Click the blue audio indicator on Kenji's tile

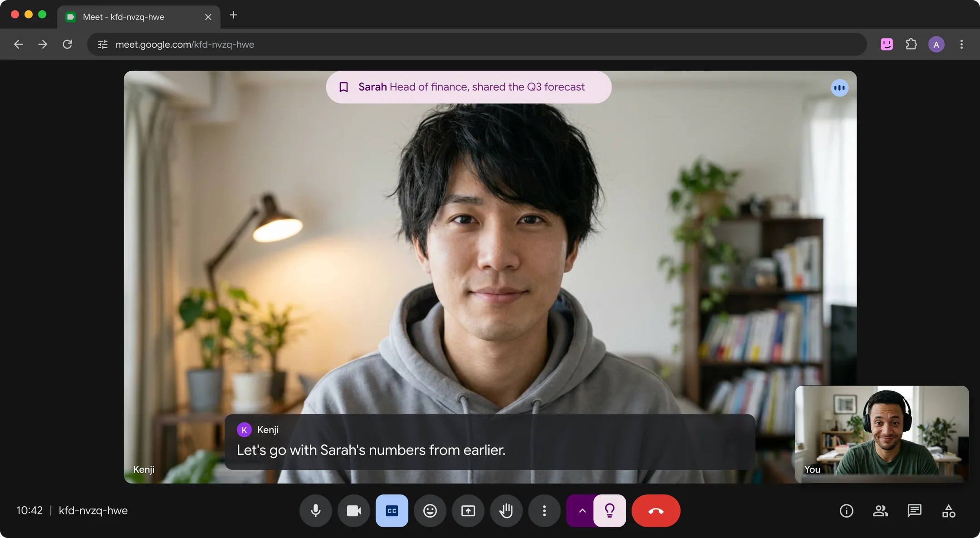[839, 88]
